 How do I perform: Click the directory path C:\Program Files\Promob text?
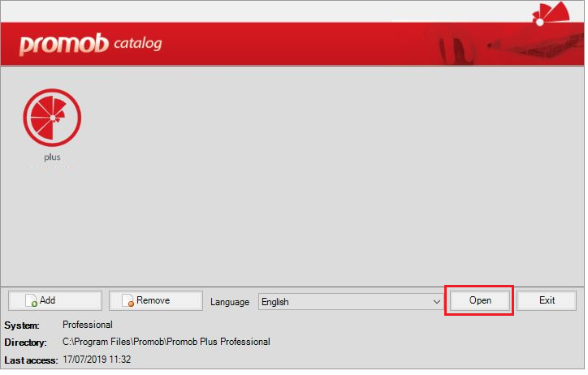point(166,343)
